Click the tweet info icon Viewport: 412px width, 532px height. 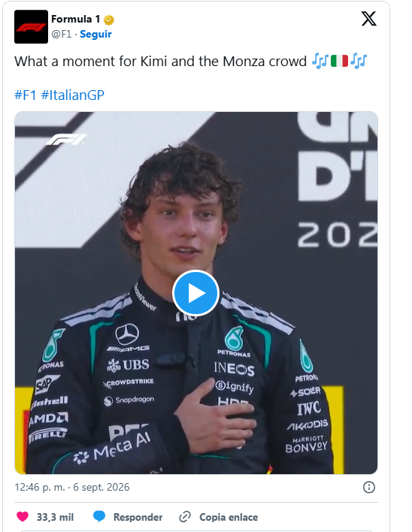(369, 487)
